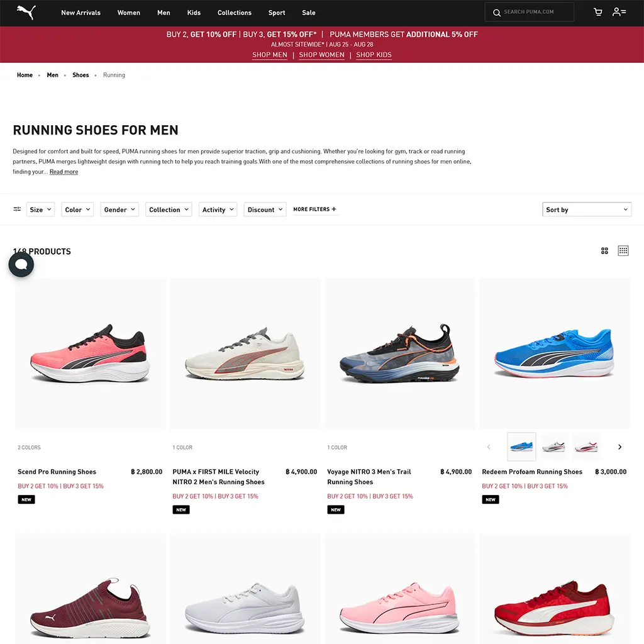Viewport: 644px width, 644px height.
Task: Select white Redeem Profoam color thumbnail
Action: (553, 447)
